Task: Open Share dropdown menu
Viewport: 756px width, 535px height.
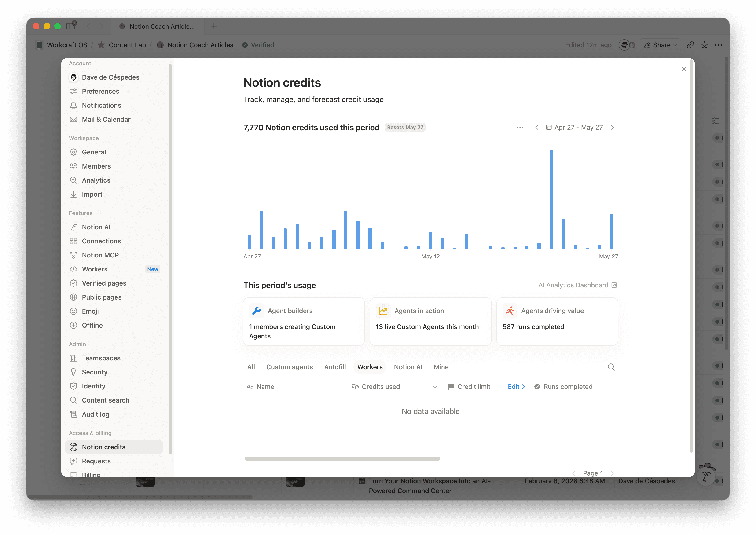Action: (x=661, y=45)
